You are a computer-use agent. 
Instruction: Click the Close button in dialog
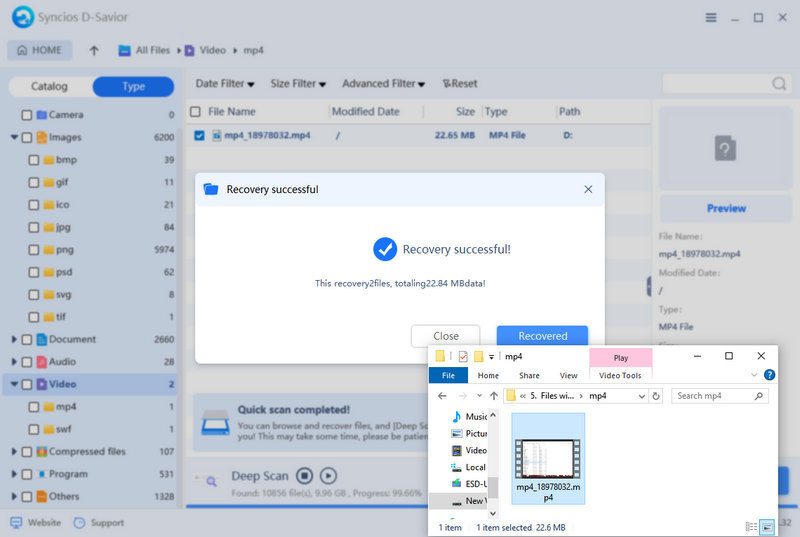[446, 336]
